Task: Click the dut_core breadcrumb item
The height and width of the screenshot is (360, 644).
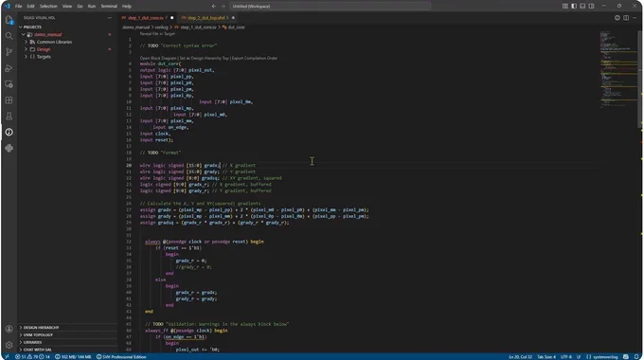Action: click(234, 27)
